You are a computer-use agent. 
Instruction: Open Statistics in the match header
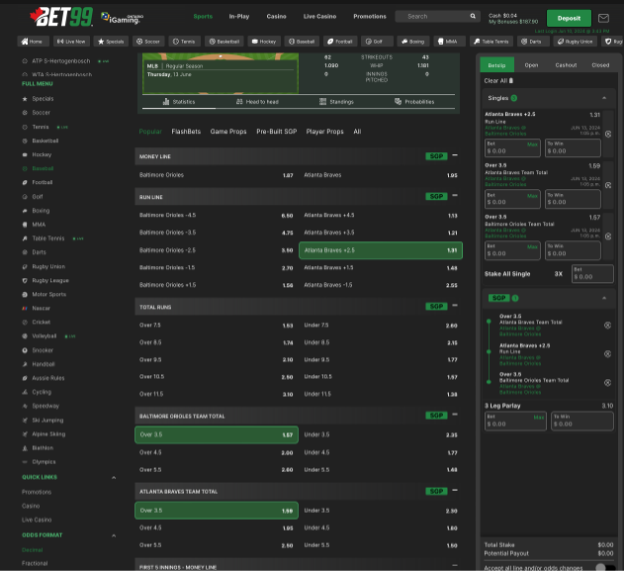click(180, 102)
